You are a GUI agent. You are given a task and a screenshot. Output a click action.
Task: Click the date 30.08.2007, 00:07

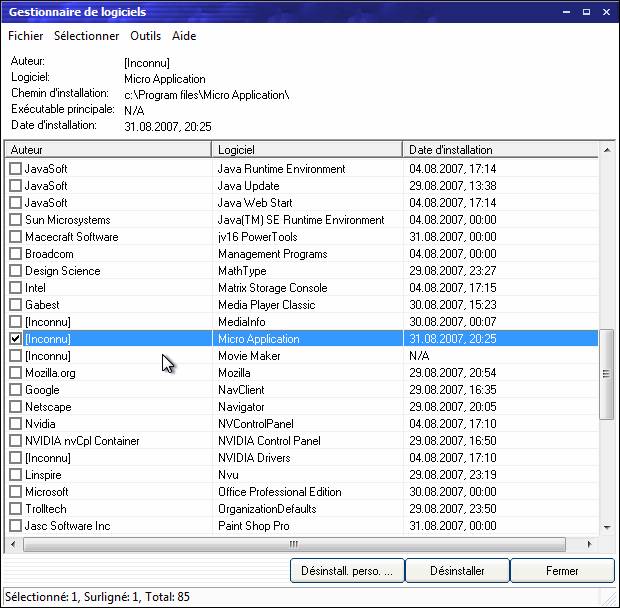click(453, 322)
